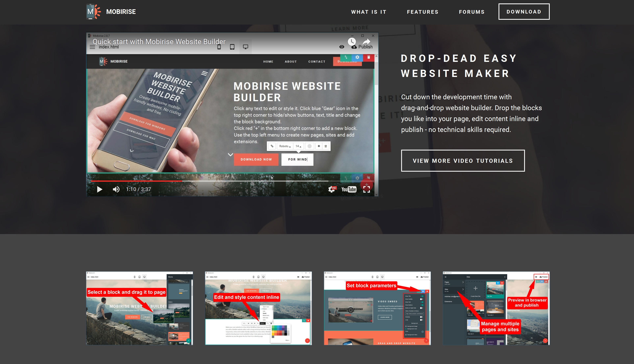634x364 pixels.
Task: Click the YouTube icon in player
Action: tap(349, 189)
